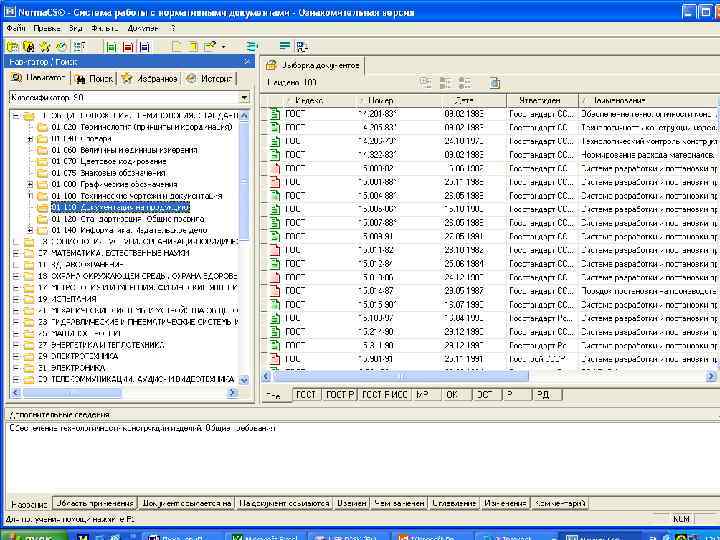Open the ? help menu

[173, 28]
